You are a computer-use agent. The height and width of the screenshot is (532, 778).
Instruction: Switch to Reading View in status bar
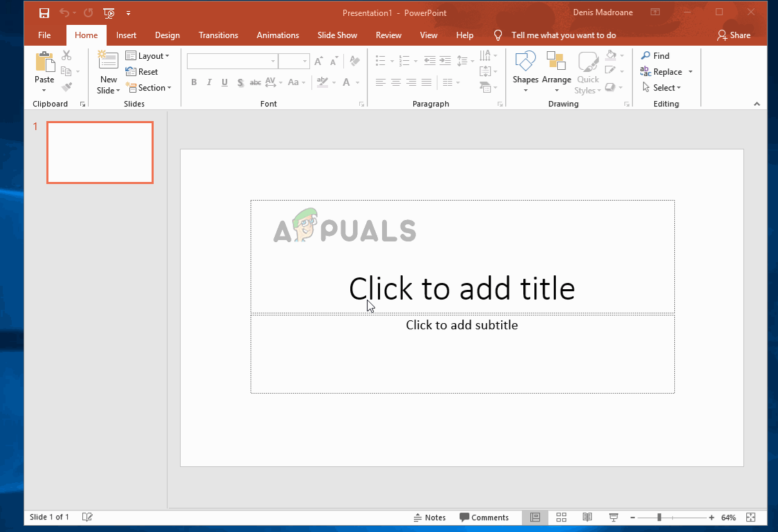point(587,517)
